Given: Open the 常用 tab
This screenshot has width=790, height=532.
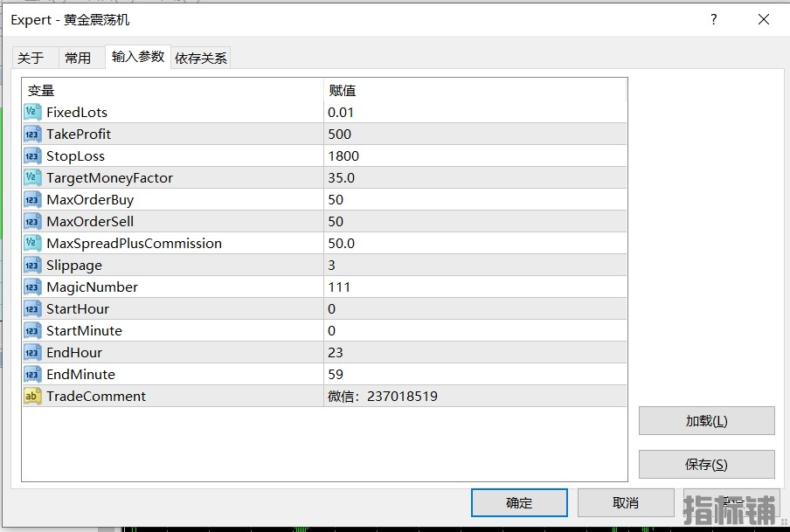Looking at the screenshot, I should coord(78,58).
